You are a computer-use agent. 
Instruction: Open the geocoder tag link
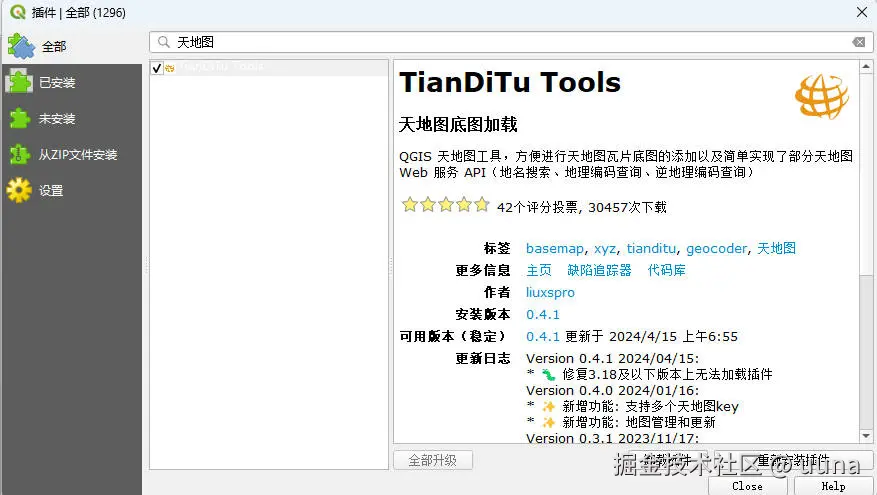click(x=716, y=248)
